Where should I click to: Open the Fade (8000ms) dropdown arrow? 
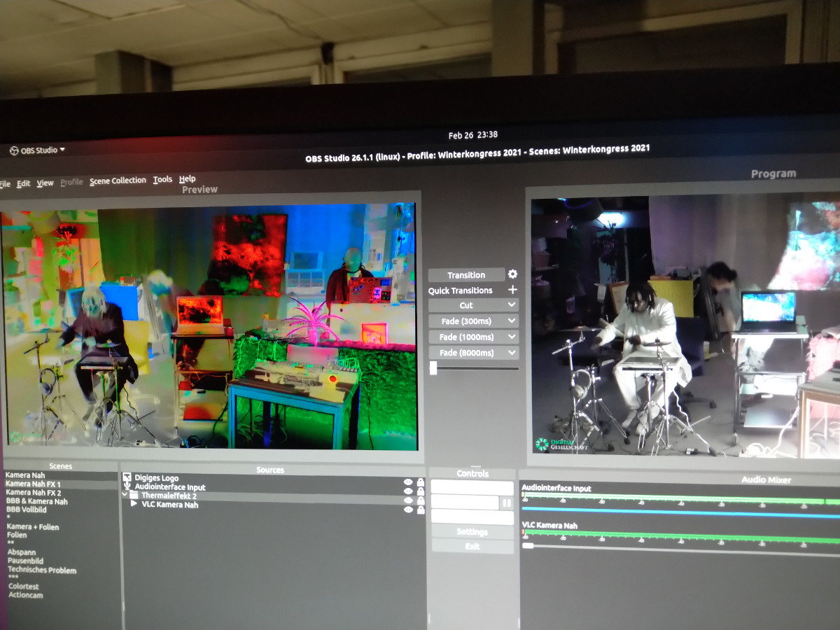point(512,353)
